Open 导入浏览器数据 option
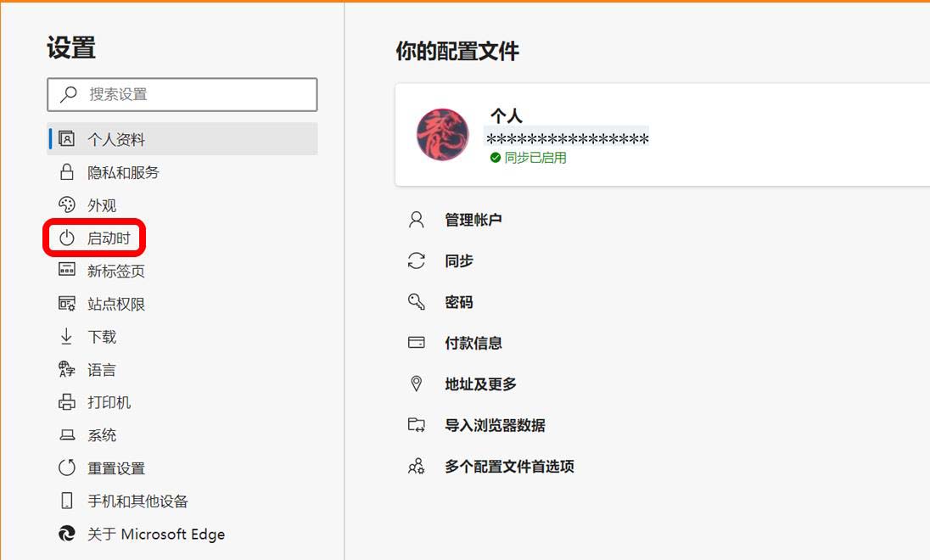 495,425
